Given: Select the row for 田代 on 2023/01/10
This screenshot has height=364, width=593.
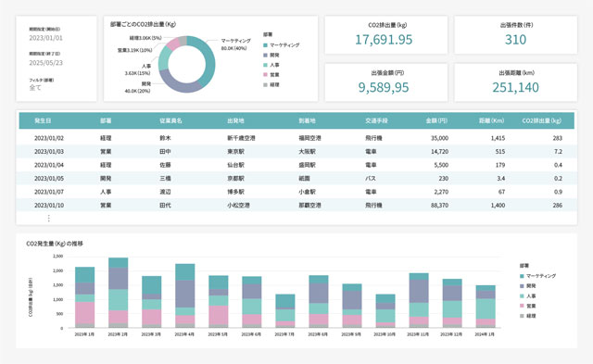Looking at the screenshot, I should pos(296,206).
